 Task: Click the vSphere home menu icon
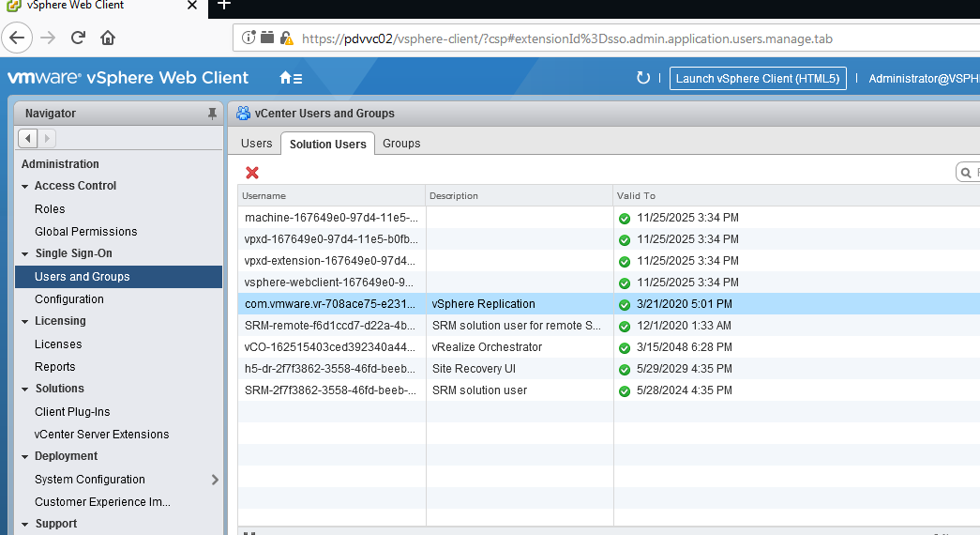click(x=291, y=78)
